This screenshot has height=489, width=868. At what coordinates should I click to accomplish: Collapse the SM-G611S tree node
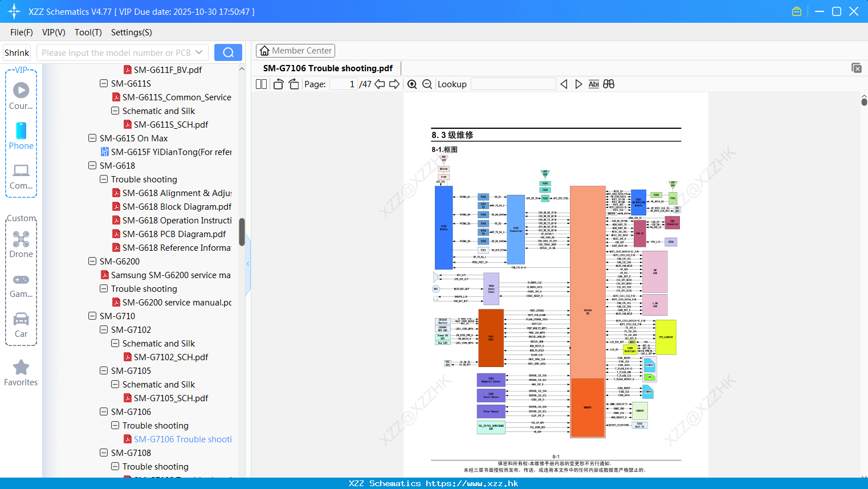click(104, 83)
